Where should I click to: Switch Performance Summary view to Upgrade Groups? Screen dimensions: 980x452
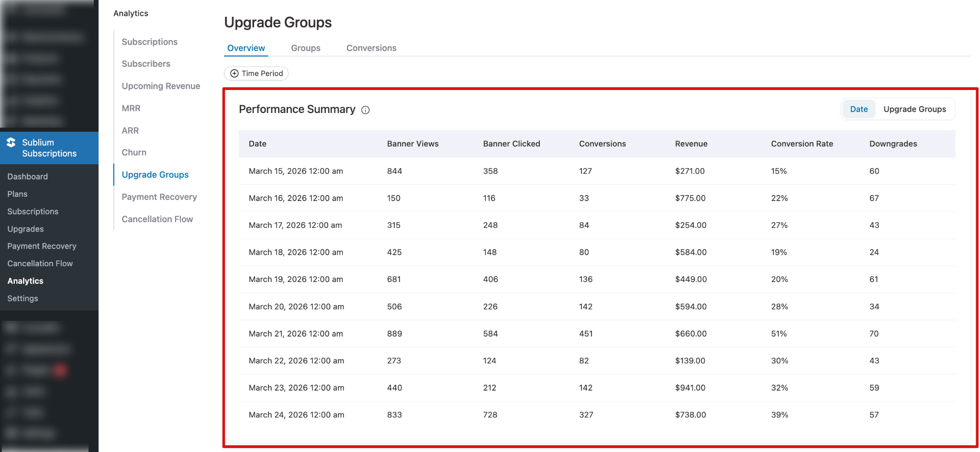[x=914, y=109]
